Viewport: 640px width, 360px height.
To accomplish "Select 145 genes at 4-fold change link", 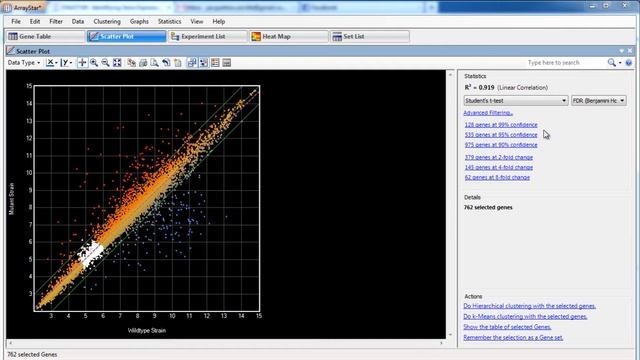I will (x=498, y=167).
